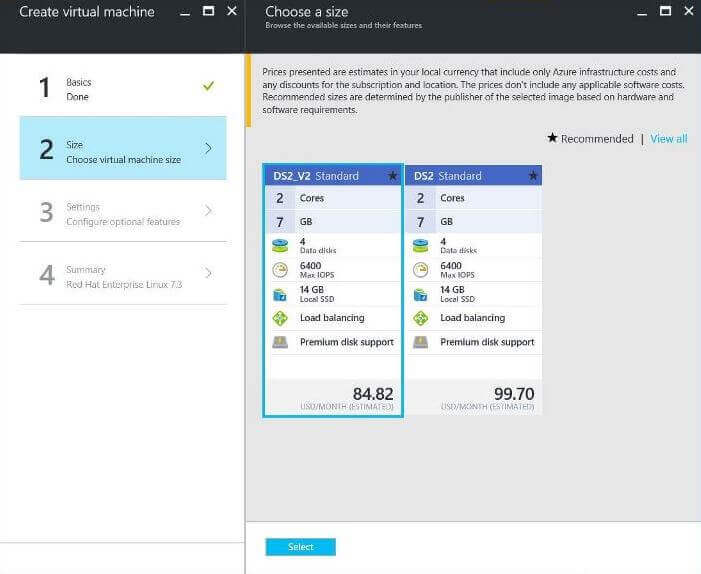Click the Data disks icon in DS2 card
The height and width of the screenshot is (574, 701).
click(421, 246)
